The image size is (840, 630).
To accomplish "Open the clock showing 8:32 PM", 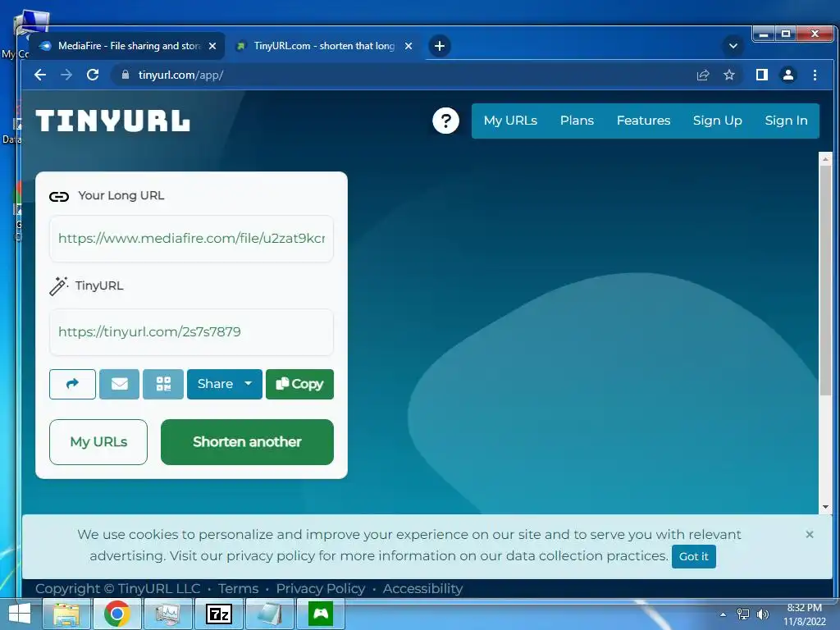I will pyautogui.click(x=804, y=614).
